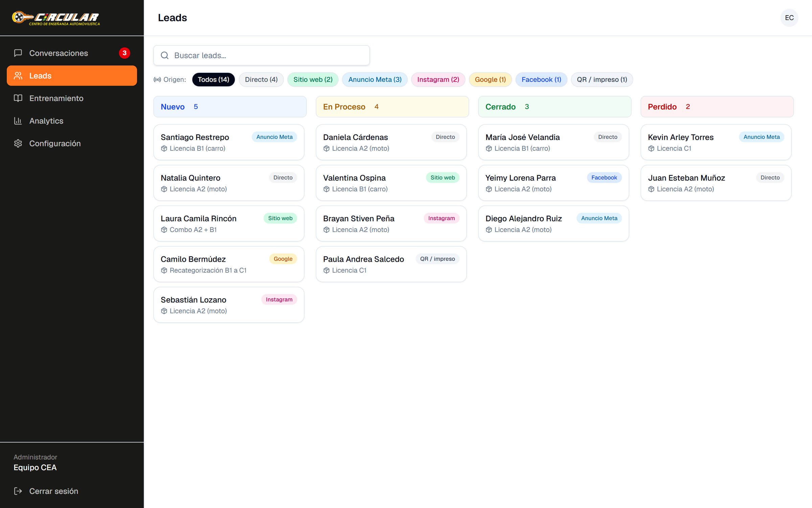This screenshot has height=508, width=812.
Task: Click the Cerrar sesión logout icon
Action: coord(18,491)
